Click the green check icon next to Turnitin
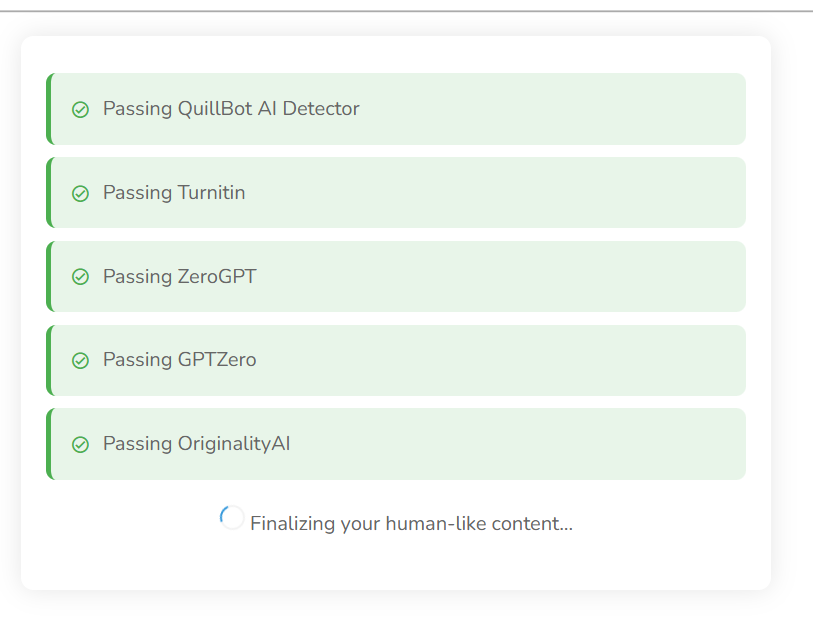Viewport: 813px width, 633px height. pos(81,193)
